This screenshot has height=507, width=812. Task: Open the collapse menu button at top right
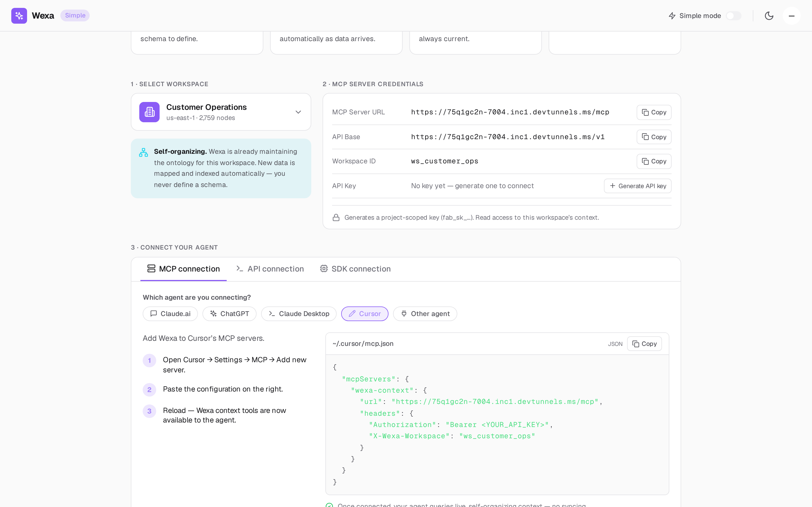click(791, 16)
